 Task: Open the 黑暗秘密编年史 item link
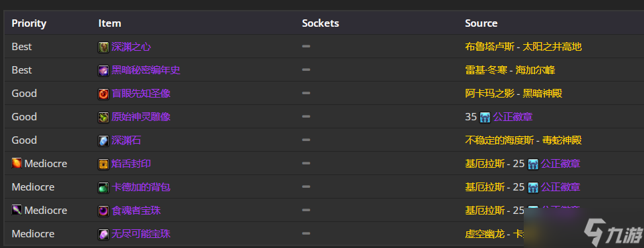[x=146, y=70]
